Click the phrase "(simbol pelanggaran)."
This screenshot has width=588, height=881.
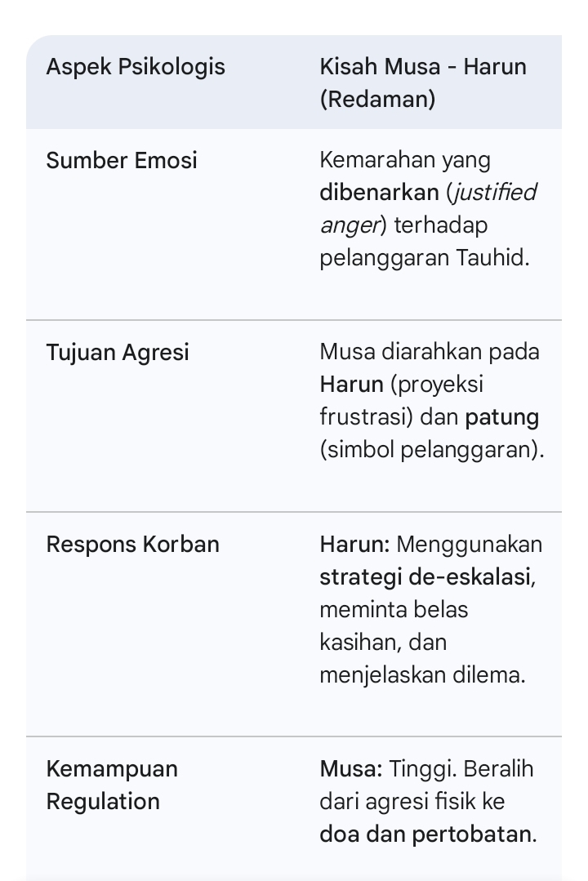coord(432,450)
